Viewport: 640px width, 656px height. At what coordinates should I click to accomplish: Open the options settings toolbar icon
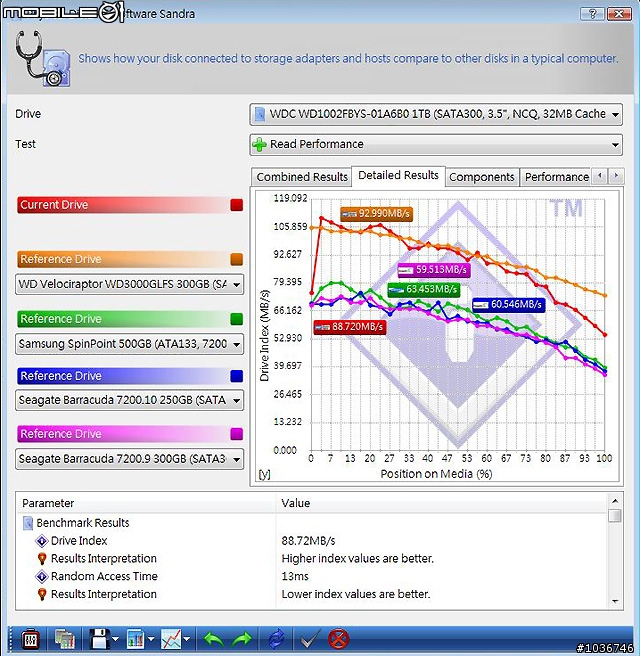(x=30, y=639)
